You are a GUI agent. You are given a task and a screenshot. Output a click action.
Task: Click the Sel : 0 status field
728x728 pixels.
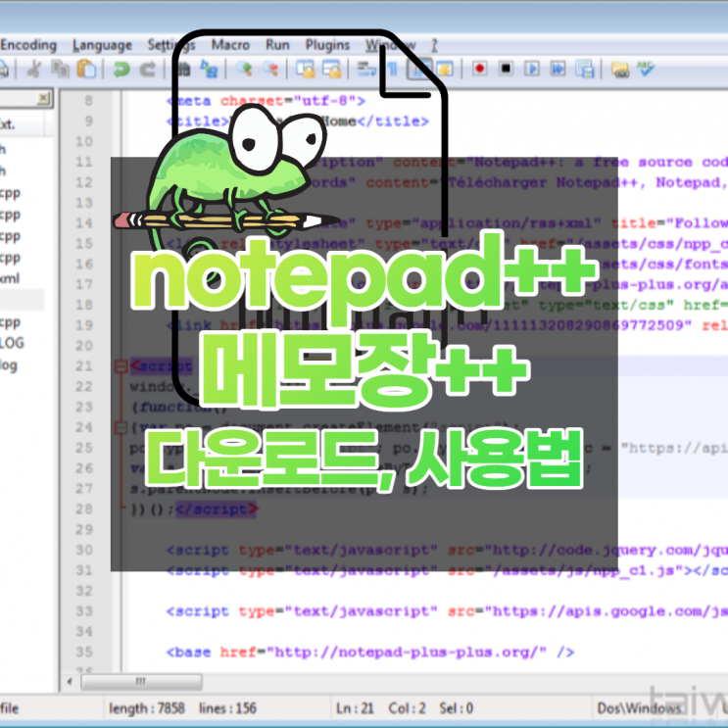pos(457,708)
